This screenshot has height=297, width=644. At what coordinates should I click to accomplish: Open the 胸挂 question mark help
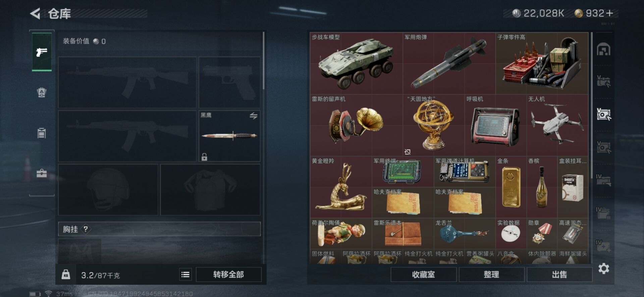pyautogui.click(x=86, y=229)
